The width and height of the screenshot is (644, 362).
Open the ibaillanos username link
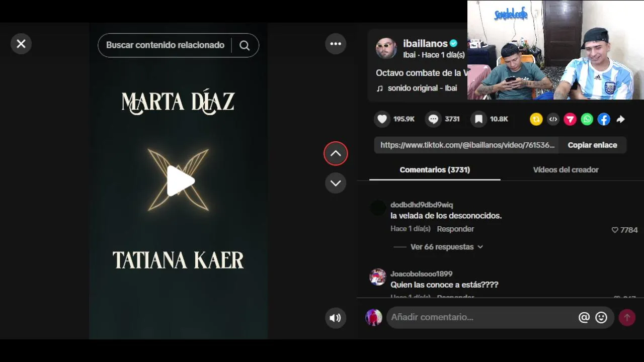pos(425,44)
